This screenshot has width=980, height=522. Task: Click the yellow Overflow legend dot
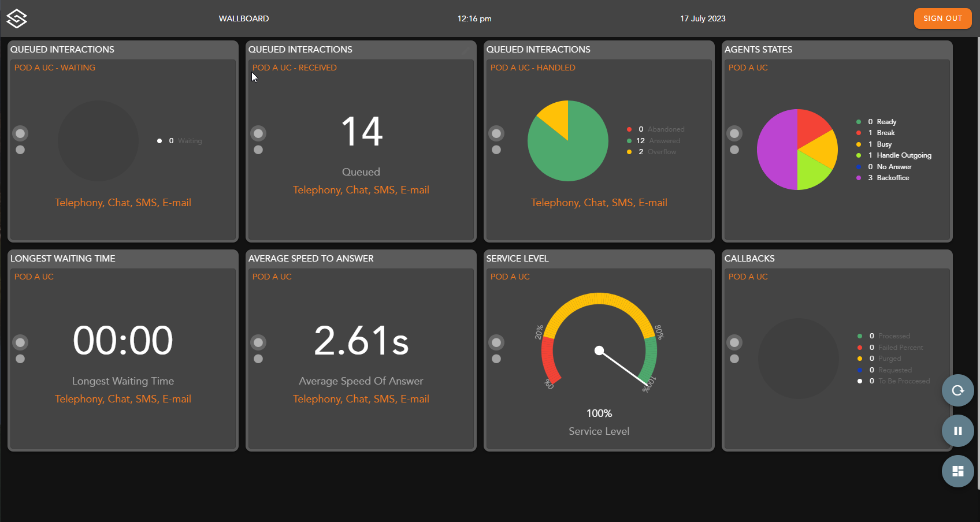pyautogui.click(x=629, y=152)
